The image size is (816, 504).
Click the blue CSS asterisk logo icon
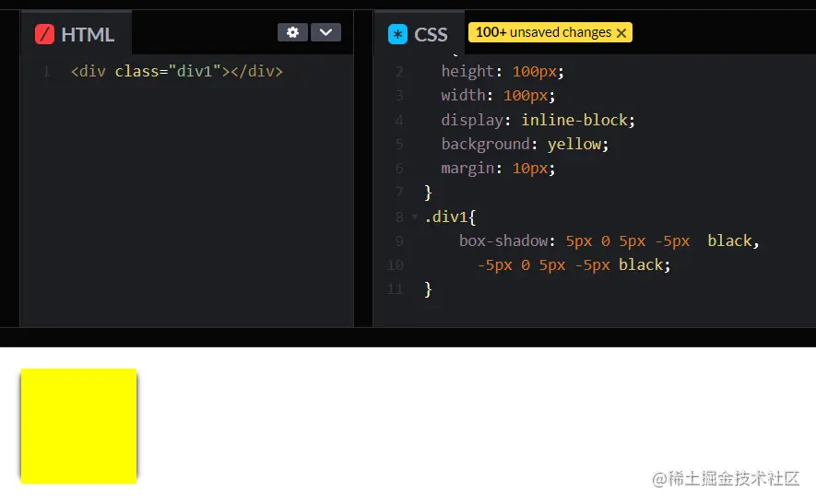pos(397,34)
